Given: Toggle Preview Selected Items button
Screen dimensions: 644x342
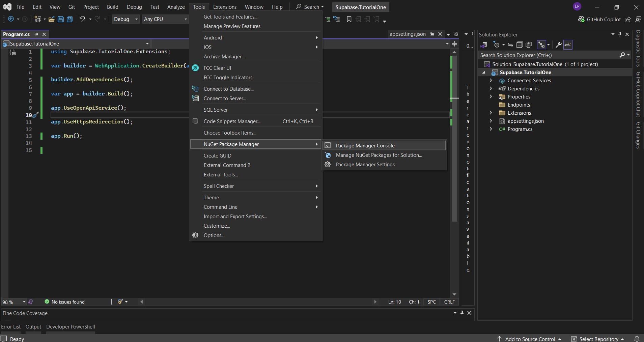Looking at the screenshot, I should 568,45.
